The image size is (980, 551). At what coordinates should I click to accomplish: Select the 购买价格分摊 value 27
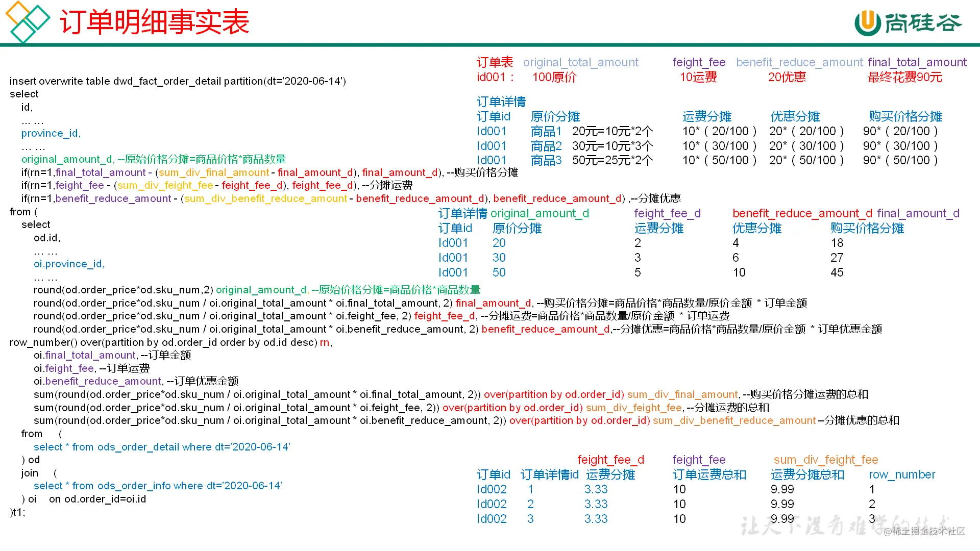coord(837,258)
